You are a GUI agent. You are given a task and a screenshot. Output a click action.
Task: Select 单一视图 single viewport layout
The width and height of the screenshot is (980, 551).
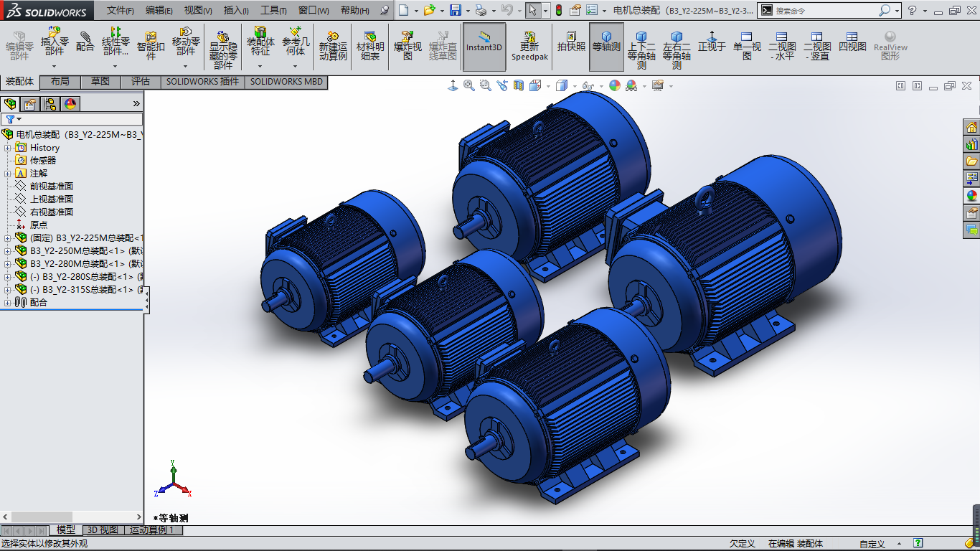pos(747,45)
